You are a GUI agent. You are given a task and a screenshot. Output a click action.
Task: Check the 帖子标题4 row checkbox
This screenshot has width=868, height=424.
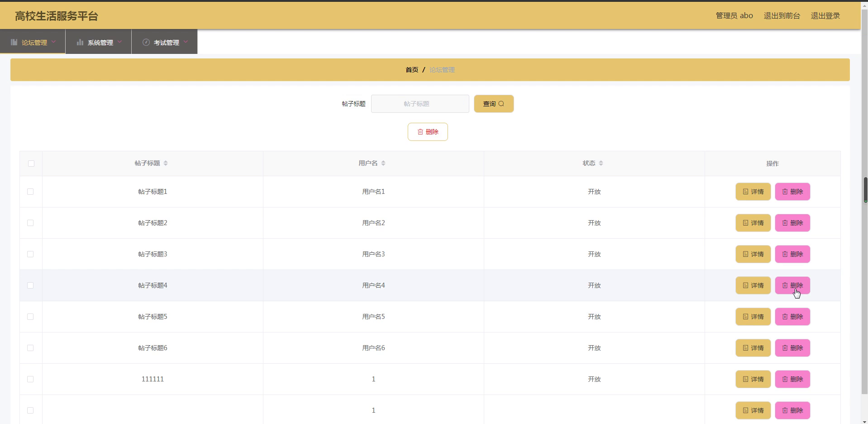[x=30, y=285]
